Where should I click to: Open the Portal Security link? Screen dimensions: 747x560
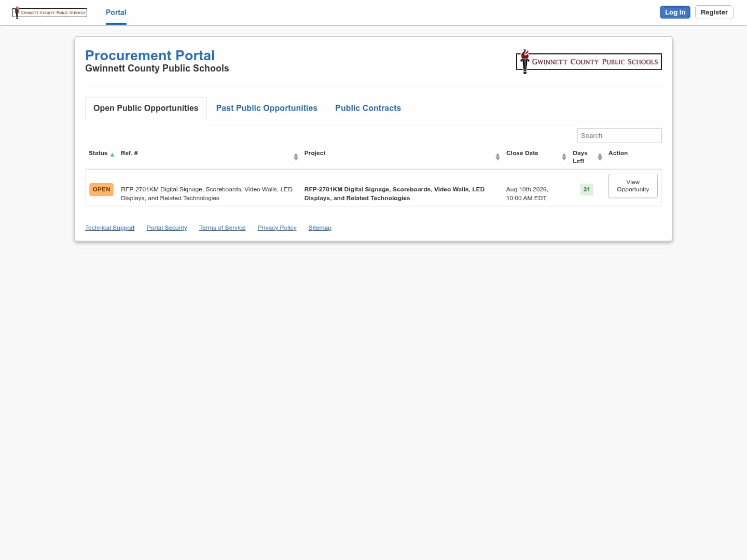[167, 228]
